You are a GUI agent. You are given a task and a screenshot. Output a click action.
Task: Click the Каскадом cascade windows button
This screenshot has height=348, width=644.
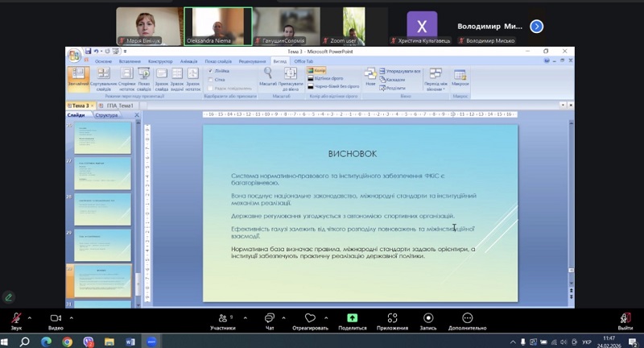395,80
